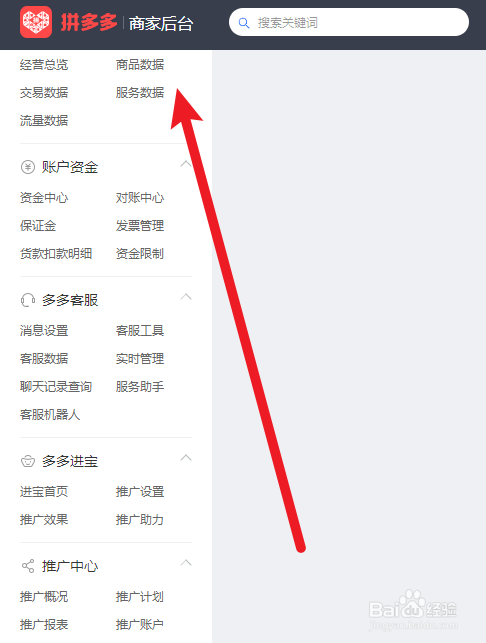Collapse the 多多客服 section chevron

pos(186,297)
